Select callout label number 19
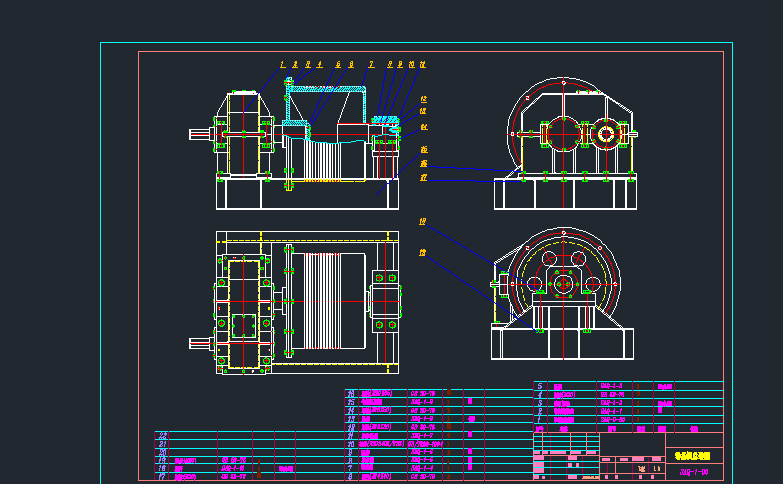The height and width of the screenshot is (484, 783). [422, 253]
